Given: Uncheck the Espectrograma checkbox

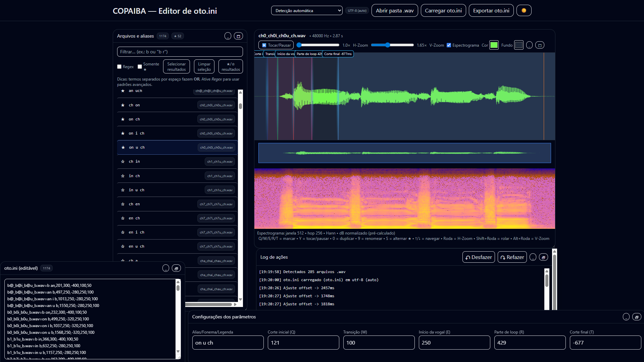Looking at the screenshot, I should pyautogui.click(x=449, y=45).
